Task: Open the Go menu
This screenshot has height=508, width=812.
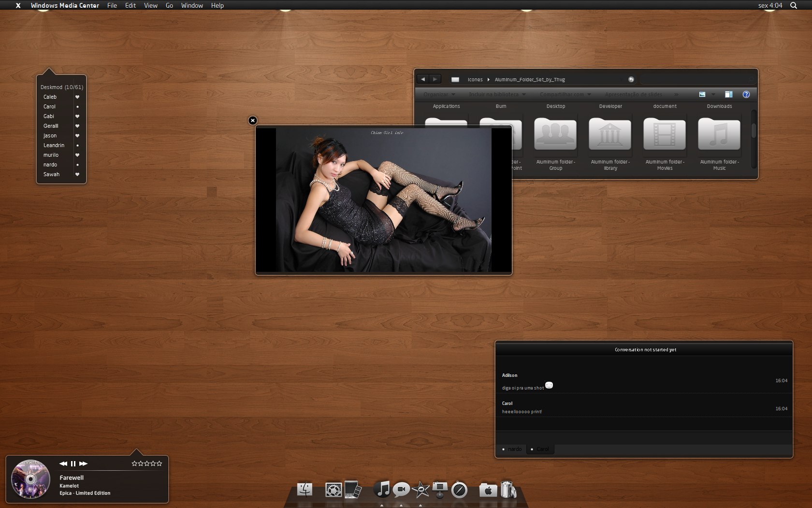Action: click(x=169, y=5)
